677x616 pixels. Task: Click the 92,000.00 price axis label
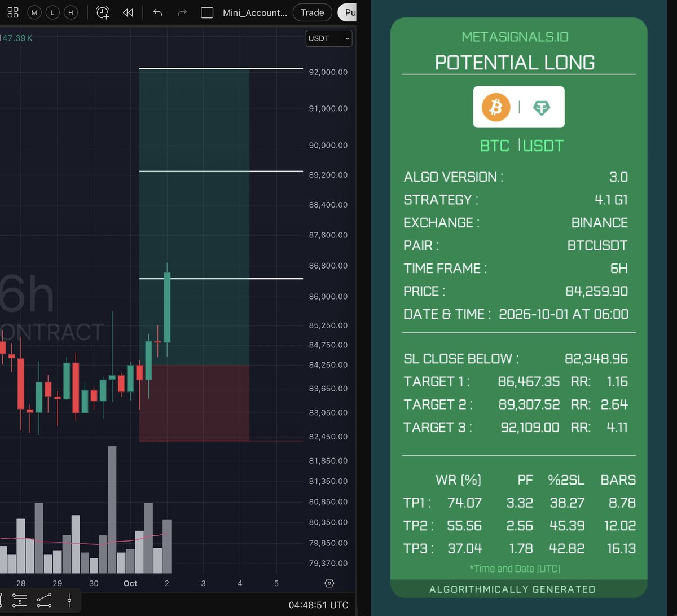(327, 72)
